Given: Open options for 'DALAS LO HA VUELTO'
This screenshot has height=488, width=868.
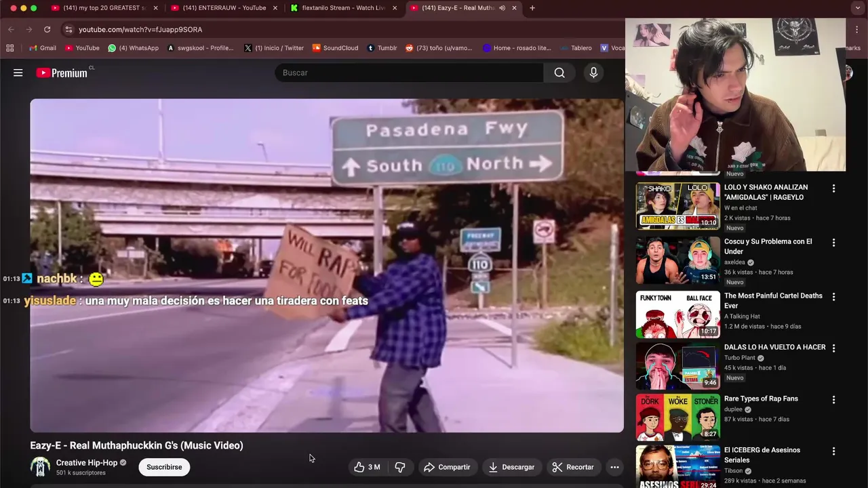Looking at the screenshot, I should point(834,348).
